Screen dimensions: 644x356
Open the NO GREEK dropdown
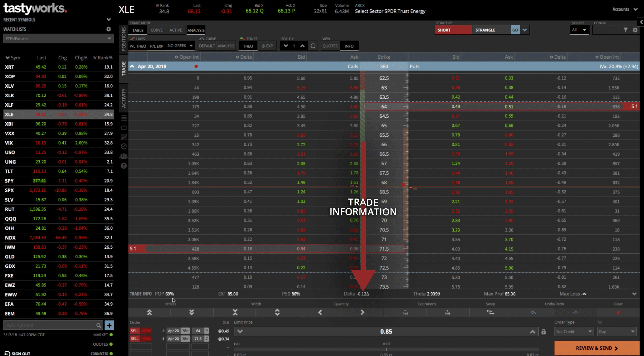180,46
